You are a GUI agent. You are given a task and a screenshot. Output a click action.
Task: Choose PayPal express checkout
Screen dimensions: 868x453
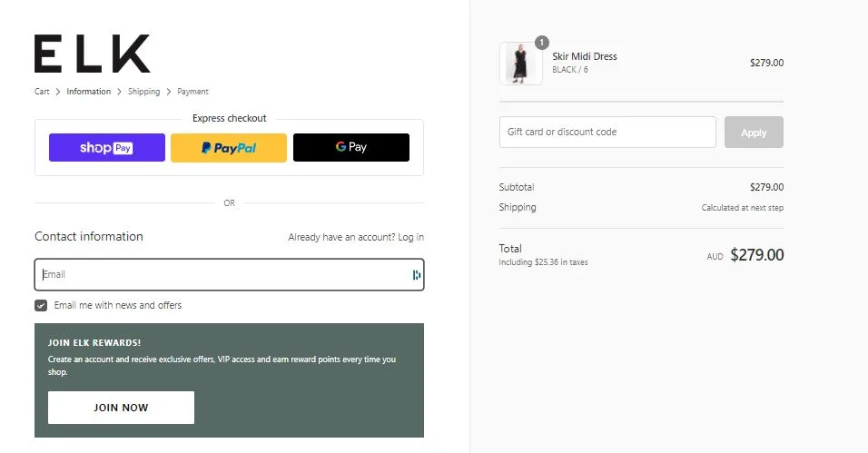229,147
